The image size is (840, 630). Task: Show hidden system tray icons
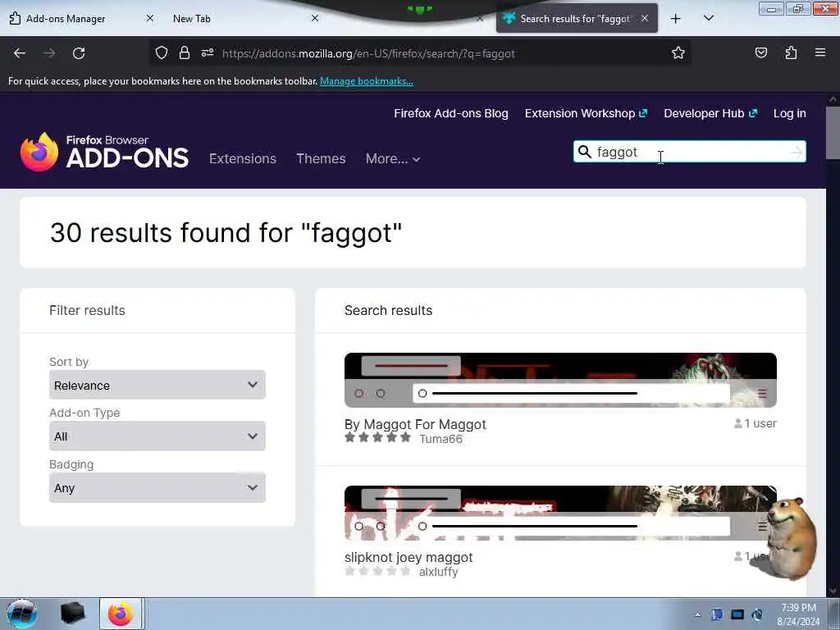click(697, 614)
